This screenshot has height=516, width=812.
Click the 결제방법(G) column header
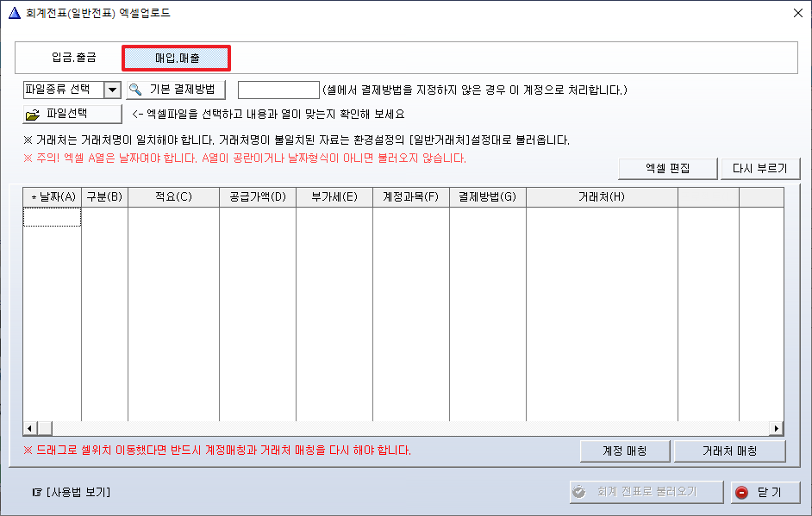(487, 197)
